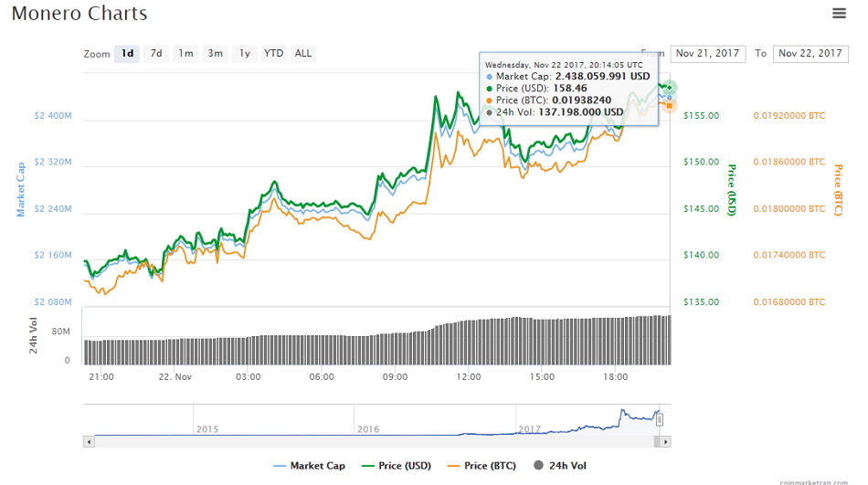Toggle the 24h Vol legend series
Viewport: 868px width, 485px height.
point(560,466)
